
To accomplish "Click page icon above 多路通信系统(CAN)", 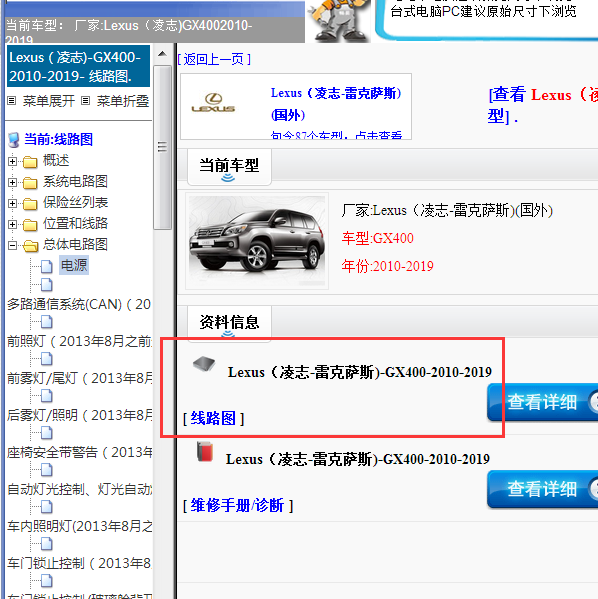I will [x=47, y=285].
